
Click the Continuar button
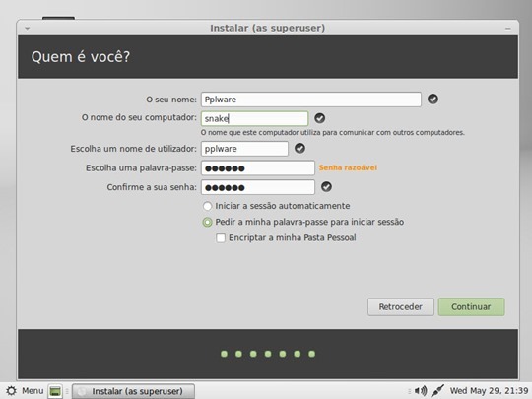click(471, 306)
